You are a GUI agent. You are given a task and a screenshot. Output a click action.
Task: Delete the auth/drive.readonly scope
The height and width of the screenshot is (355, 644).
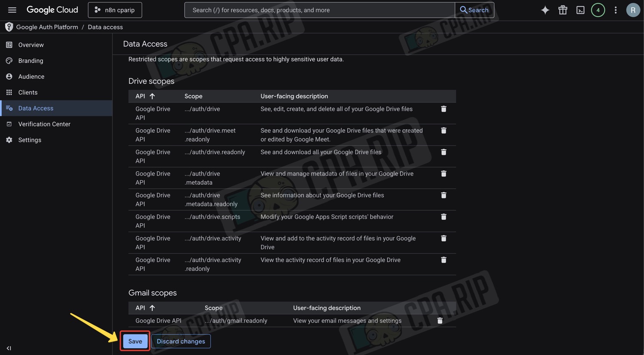(444, 152)
